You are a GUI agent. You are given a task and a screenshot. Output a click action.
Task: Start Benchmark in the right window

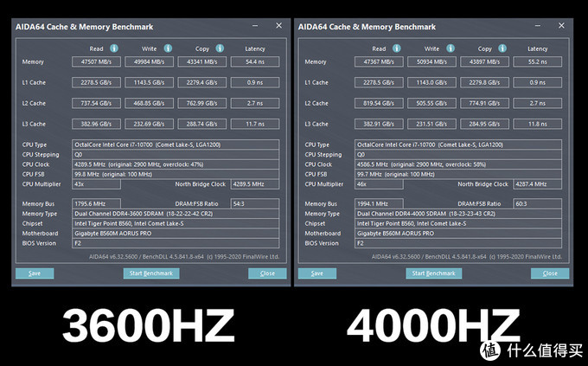click(434, 273)
